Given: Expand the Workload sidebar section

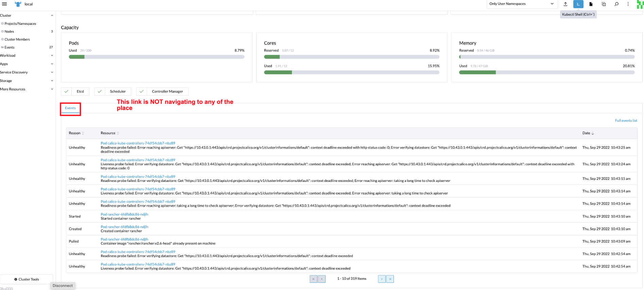Looking at the screenshot, I should pyautogui.click(x=52, y=55).
